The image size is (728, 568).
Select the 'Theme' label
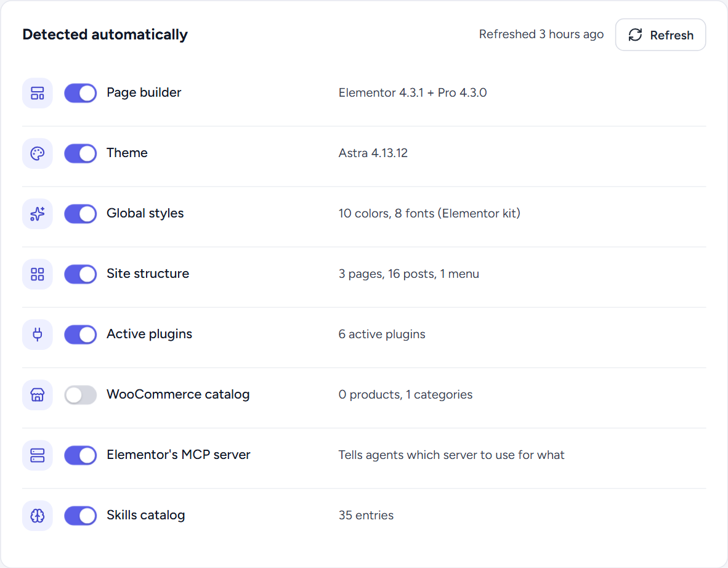127,153
